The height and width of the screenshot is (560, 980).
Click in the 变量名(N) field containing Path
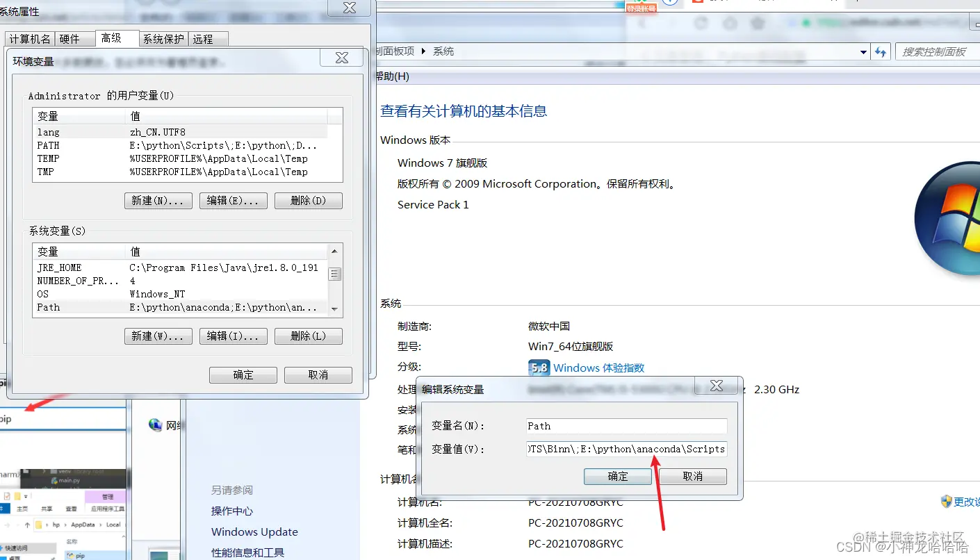[x=627, y=426]
